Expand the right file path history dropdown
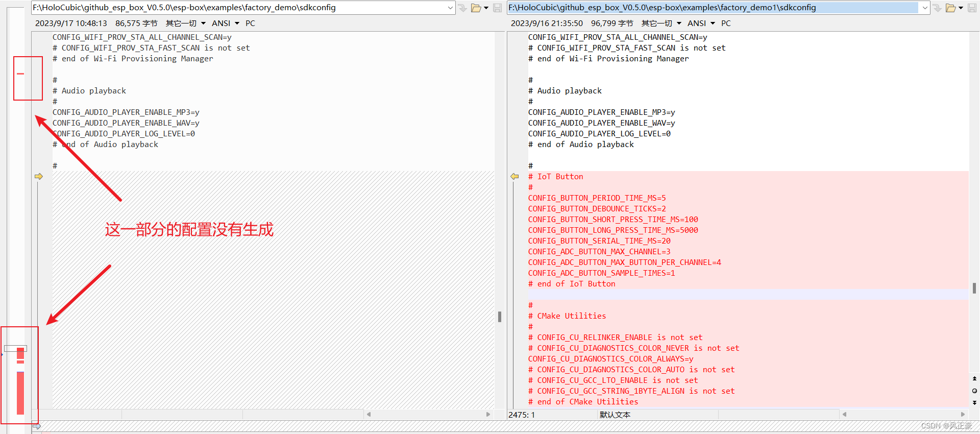980x434 pixels. coord(925,8)
